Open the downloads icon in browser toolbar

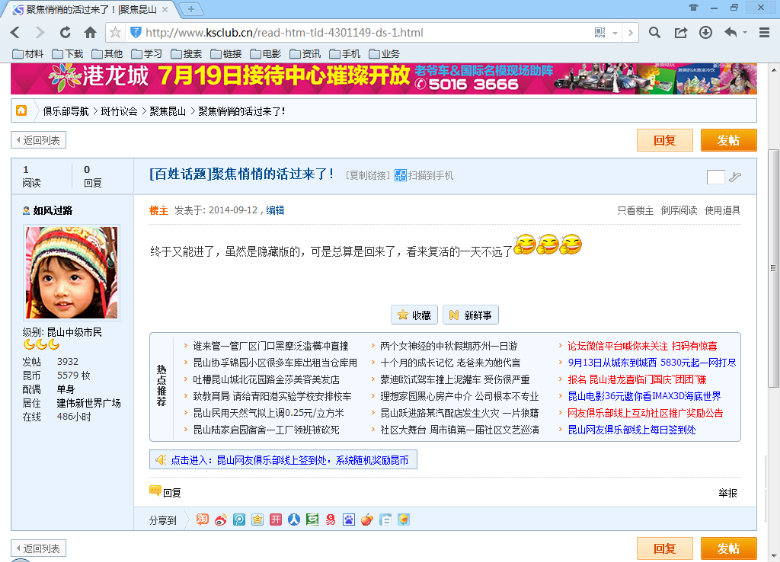[x=706, y=32]
